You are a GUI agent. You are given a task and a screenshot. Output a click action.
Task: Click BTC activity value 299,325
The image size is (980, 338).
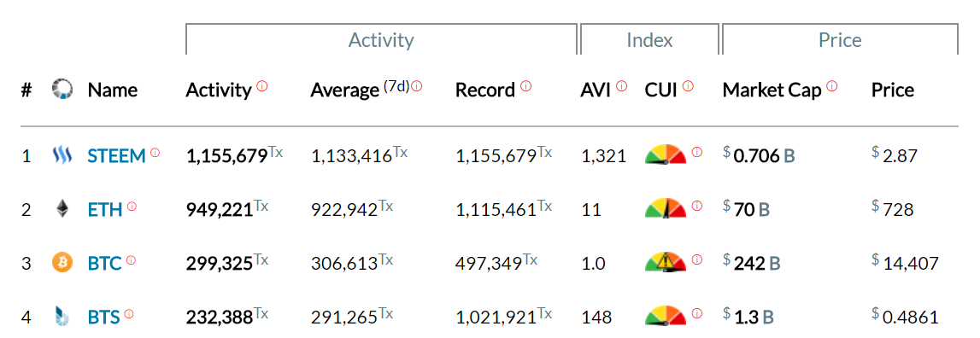pyautogui.click(x=220, y=263)
